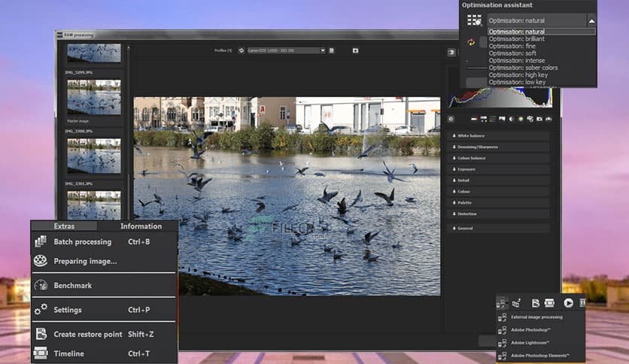629x364 pixels.
Task: Click the Settings gears icon
Action: click(41, 309)
